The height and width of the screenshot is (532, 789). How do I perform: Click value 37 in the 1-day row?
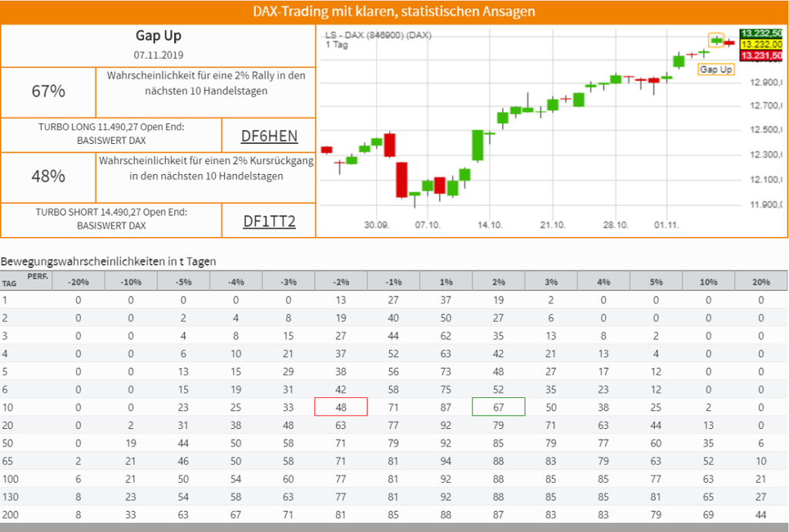(x=446, y=300)
